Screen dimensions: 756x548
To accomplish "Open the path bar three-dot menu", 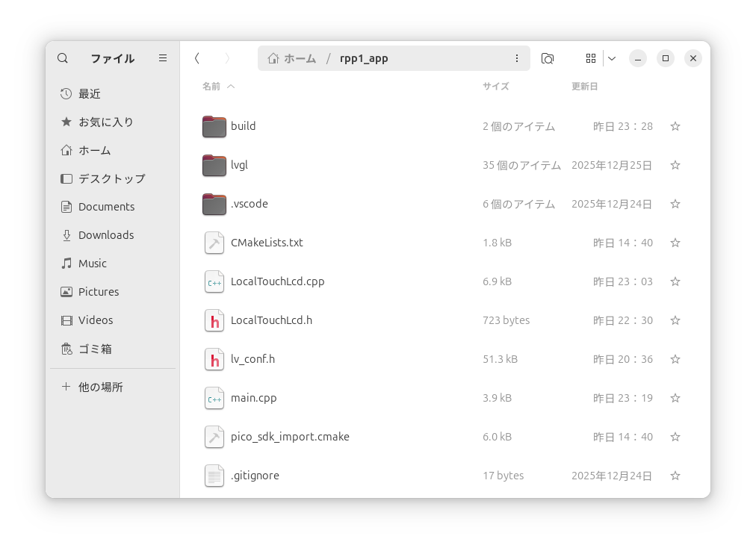I will (x=517, y=57).
